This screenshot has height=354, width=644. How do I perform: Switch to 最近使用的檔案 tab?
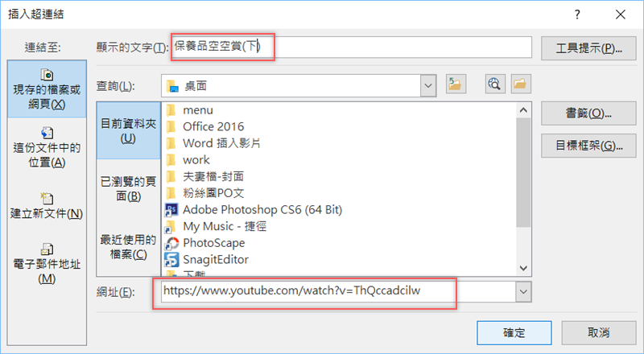tap(128, 246)
